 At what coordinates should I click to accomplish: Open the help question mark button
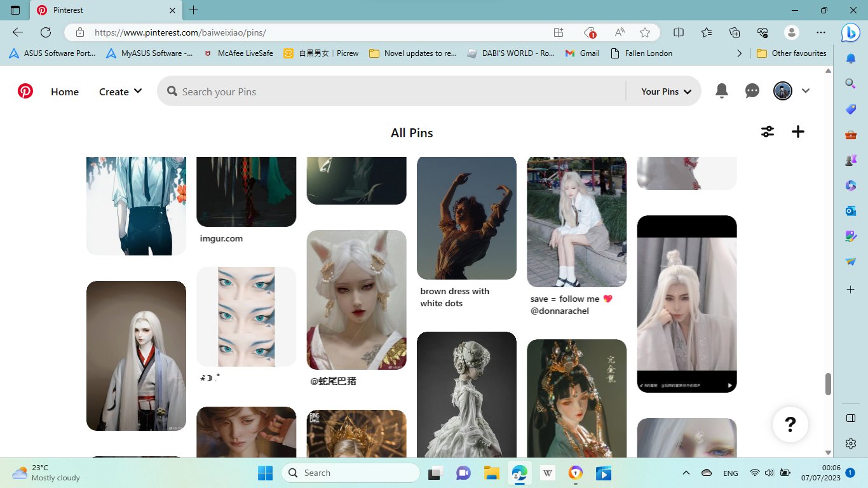point(790,424)
